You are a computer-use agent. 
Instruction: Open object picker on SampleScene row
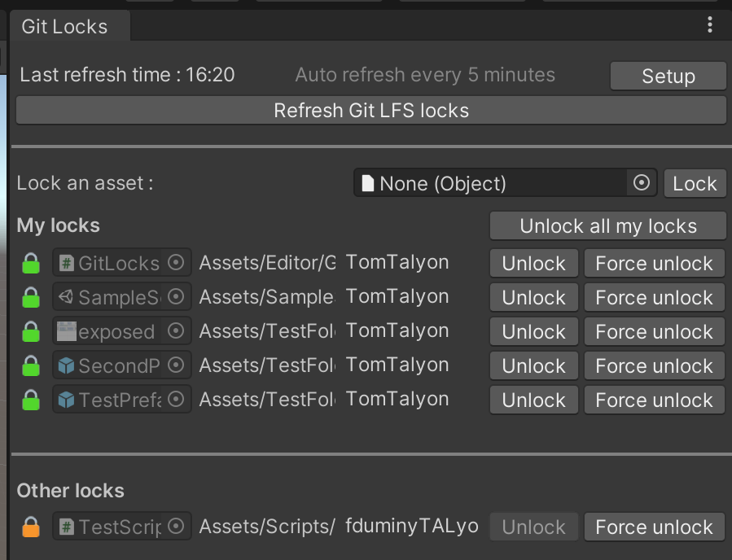[176, 296]
